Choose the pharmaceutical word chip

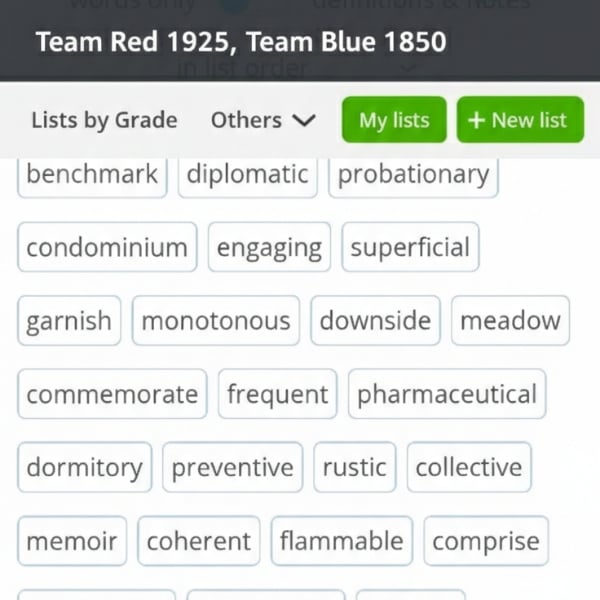(x=447, y=394)
